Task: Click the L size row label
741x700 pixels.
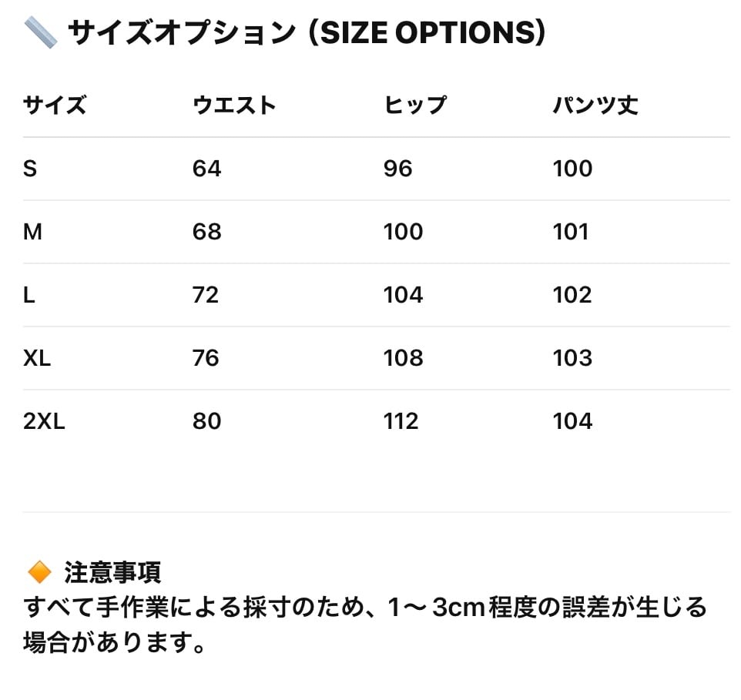Action: tap(29, 295)
